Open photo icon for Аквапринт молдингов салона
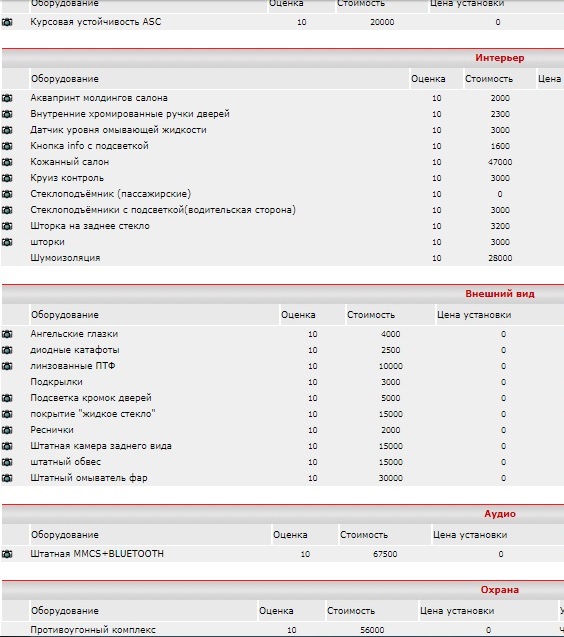Screen dimensions: 564x637 click(7, 98)
